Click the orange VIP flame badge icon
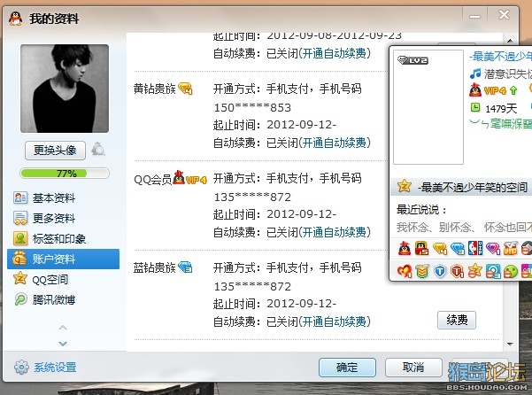The image size is (532, 395). pos(510,248)
